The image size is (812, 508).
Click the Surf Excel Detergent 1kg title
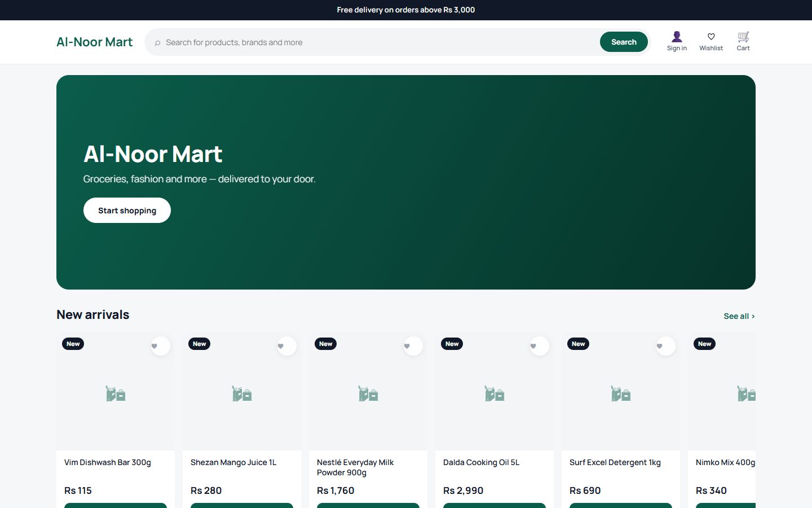click(x=615, y=462)
